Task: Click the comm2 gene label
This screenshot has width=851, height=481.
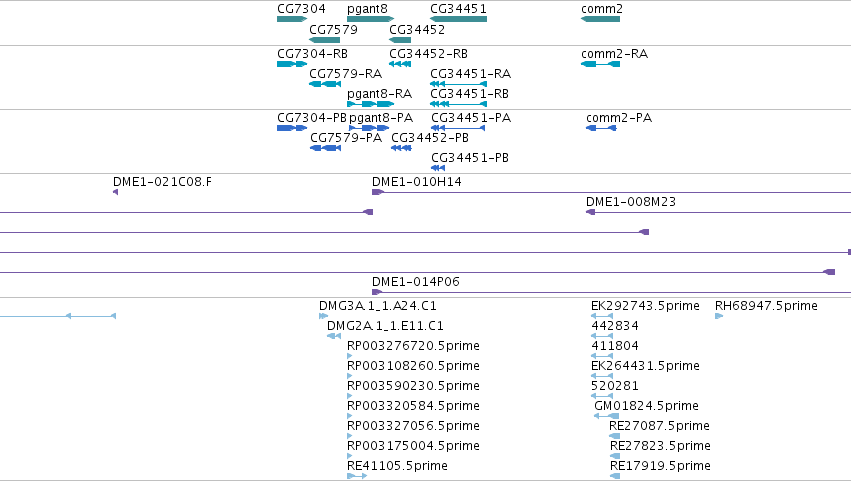Action: (602, 9)
